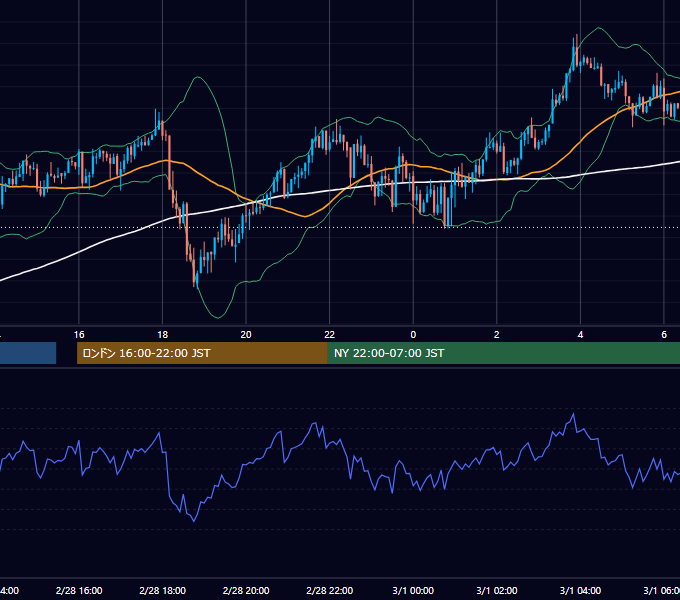Click the 0 hour label on price chart axis
This screenshot has width=680, height=600.
pyautogui.click(x=413, y=334)
